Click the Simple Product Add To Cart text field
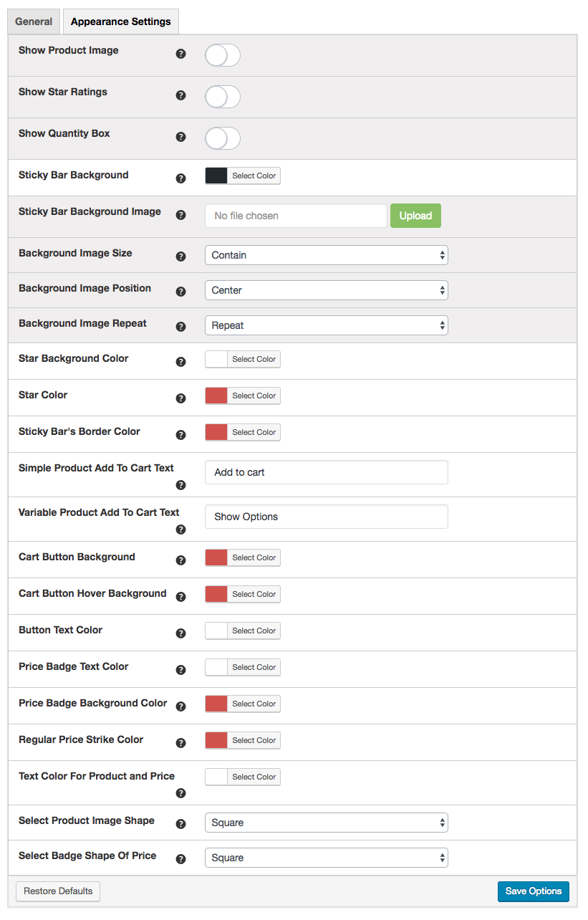 click(x=326, y=472)
